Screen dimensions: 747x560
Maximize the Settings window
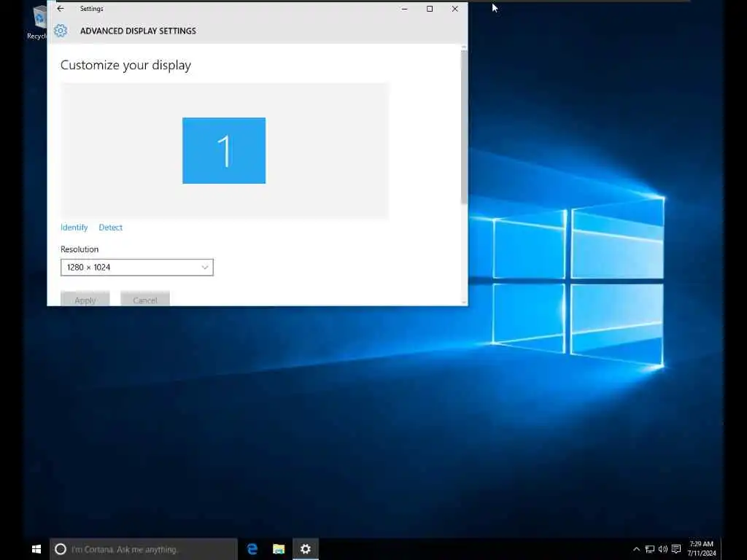430,9
